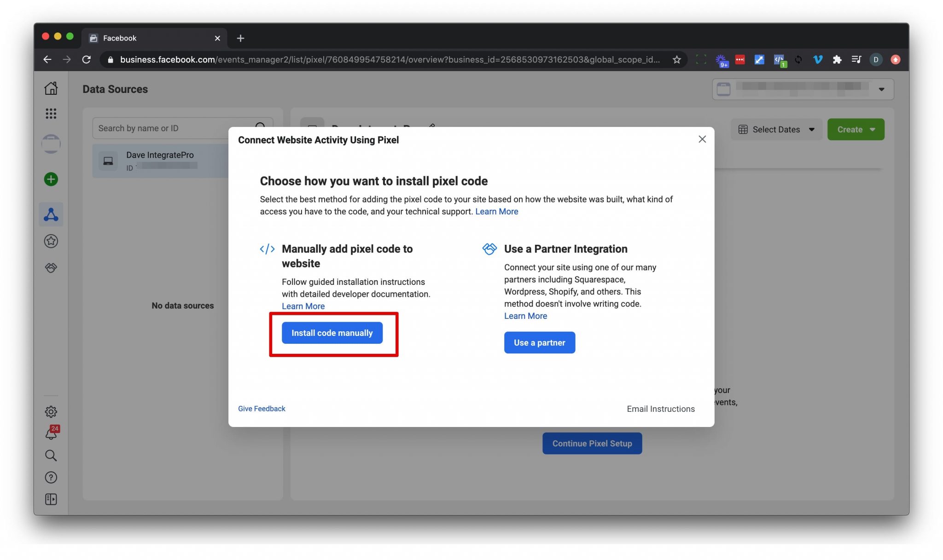Image resolution: width=943 pixels, height=560 pixels.
Task: Open sidebar settings gear
Action: tap(51, 411)
